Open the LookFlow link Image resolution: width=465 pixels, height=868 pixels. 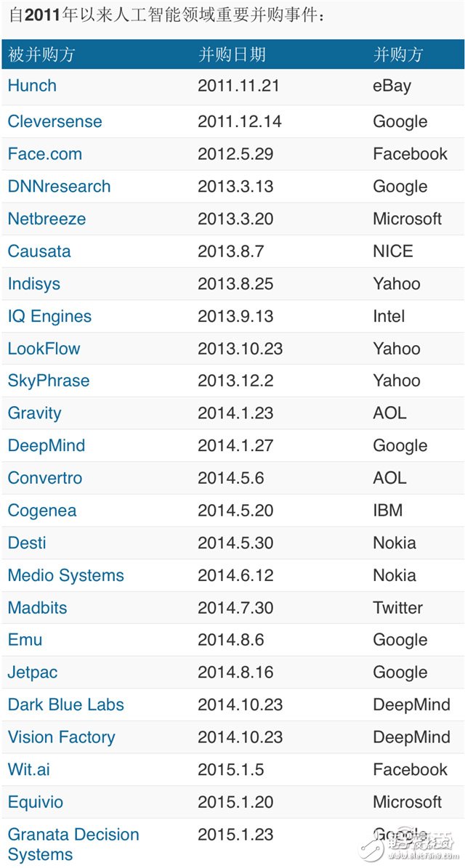pos(44,349)
